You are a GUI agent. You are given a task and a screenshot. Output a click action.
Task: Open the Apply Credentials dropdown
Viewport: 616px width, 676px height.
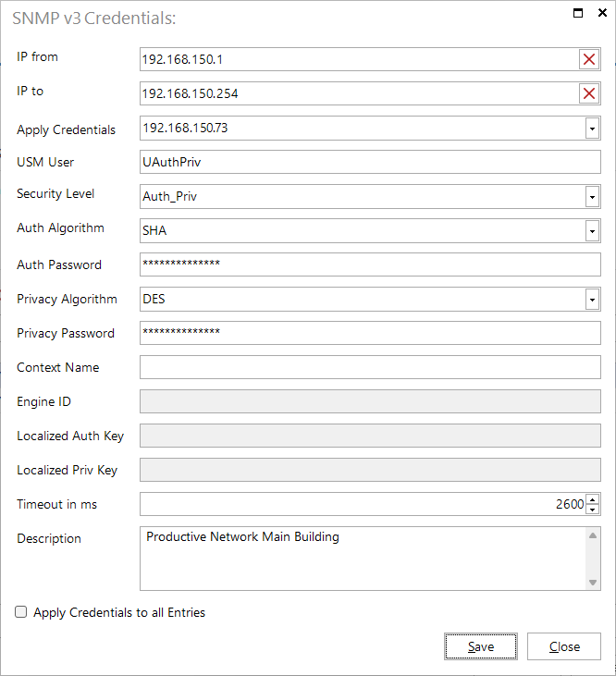pyautogui.click(x=592, y=129)
